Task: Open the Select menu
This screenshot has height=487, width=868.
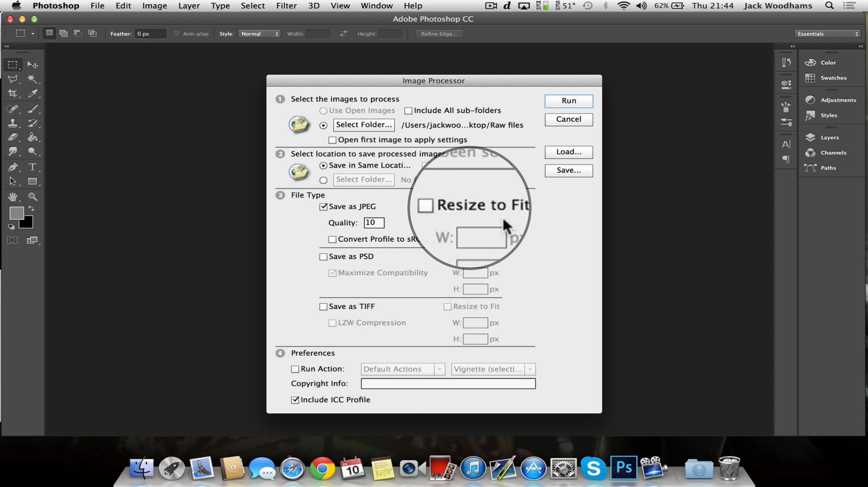Action: (252, 5)
